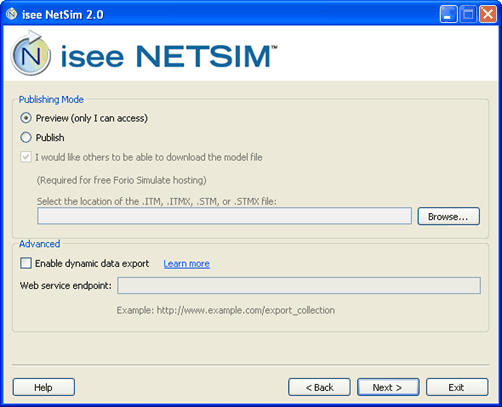Image resolution: width=502 pixels, height=407 pixels.
Task: Click 'Select the location of the .ITM' label
Action: [x=157, y=201]
